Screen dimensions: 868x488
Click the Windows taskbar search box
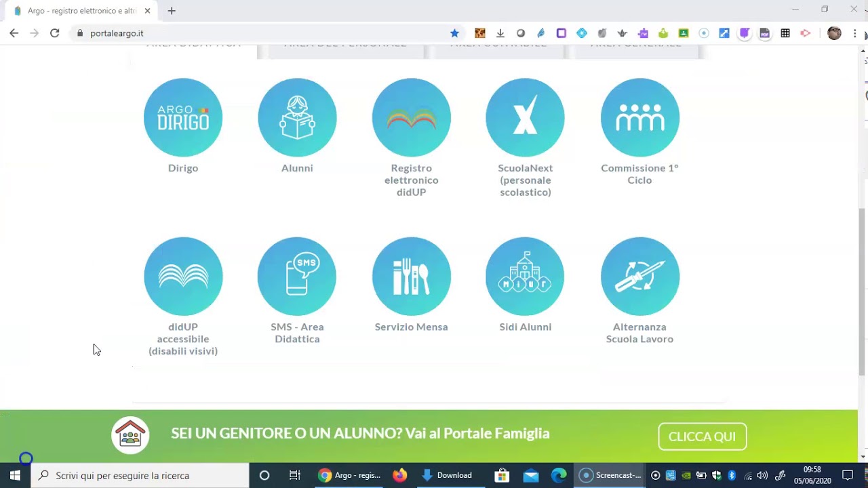point(140,476)
